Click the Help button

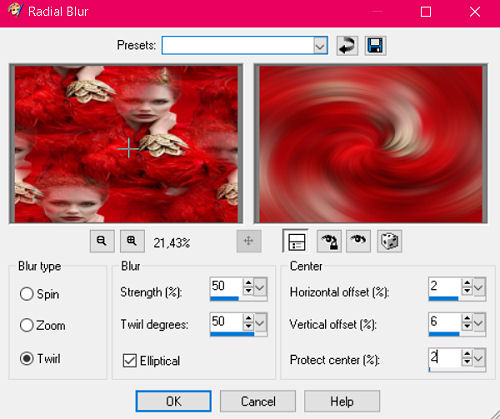click(342, 401)
